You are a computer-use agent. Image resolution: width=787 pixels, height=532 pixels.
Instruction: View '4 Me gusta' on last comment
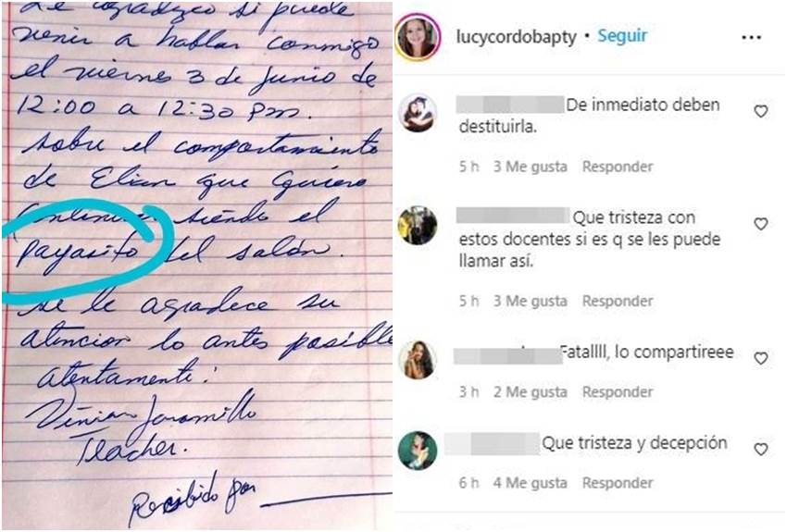click(x=530, y=483)
